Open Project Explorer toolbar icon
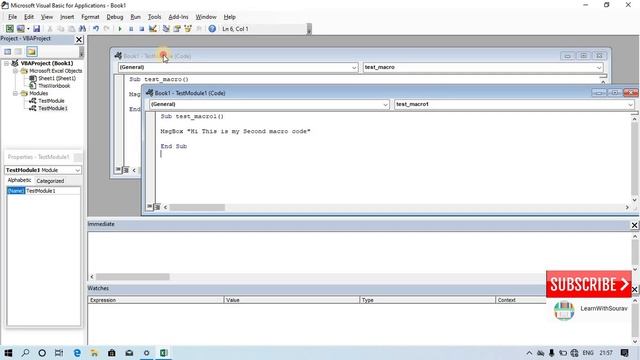The height and width of the screenshot is (360, 640). click(x=166, y=29)
